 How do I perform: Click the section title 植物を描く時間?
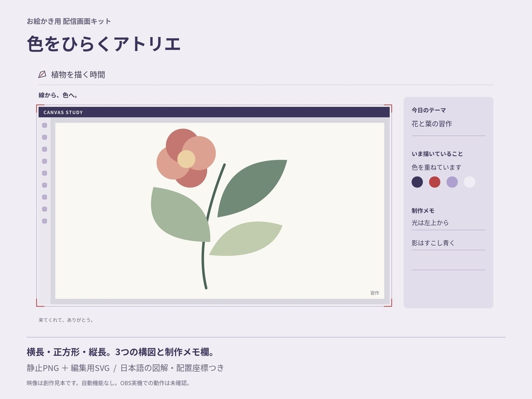click(78, 75)
